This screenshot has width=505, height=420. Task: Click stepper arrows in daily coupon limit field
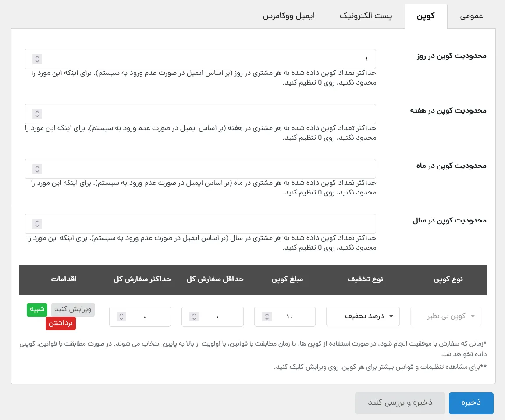[37, 59]
